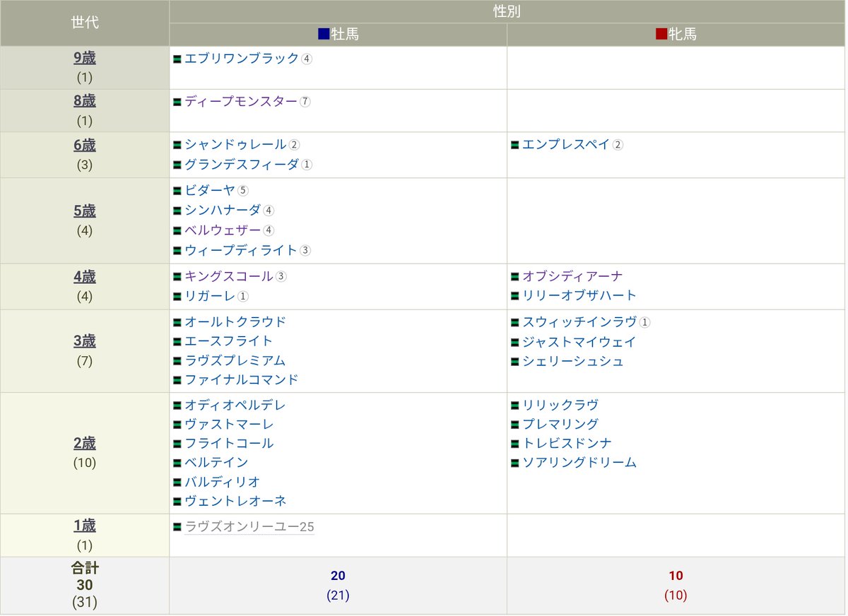The height and width of the screenshot is (616, 848).
Task: Open mare スウィッチインラヴ
Action: (x=579, y=322)
